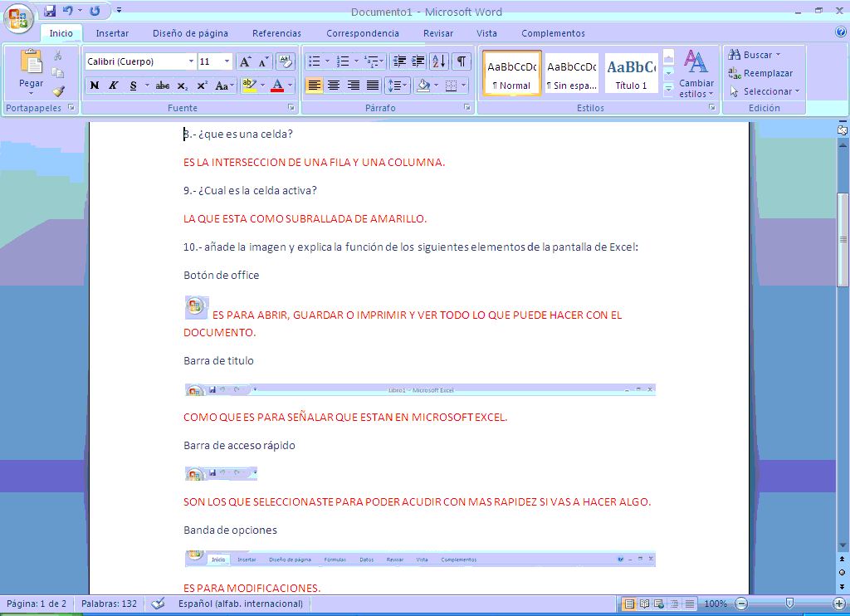Screen dimensions: 850x616
Task: Apply subscript formatting
Action: click(183, 86)
